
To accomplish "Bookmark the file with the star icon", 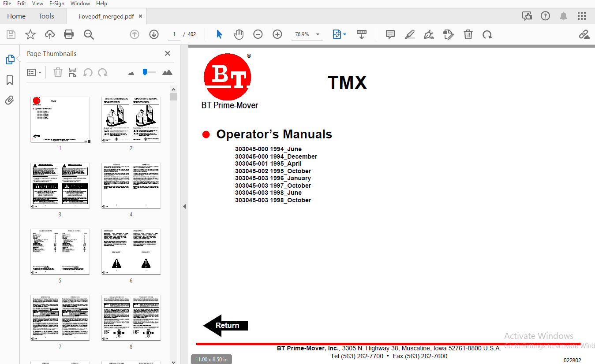I will pos(30,34).
